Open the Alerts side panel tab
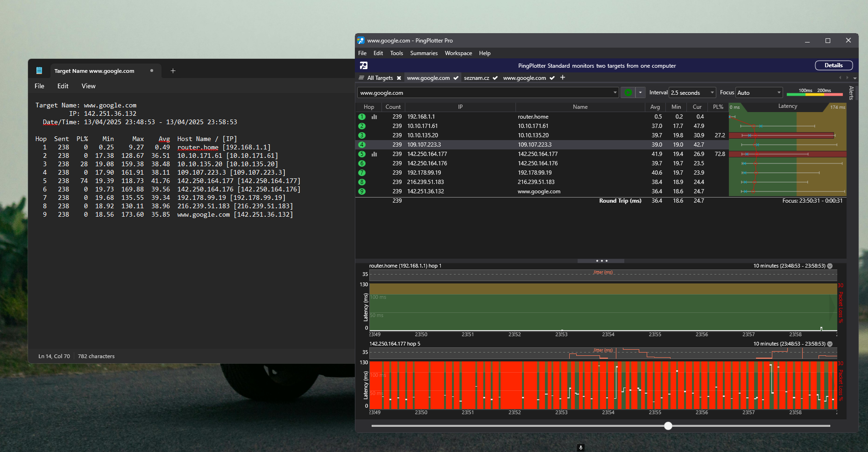Image resolution: width=868 pixels, height=452 pixels. tap(851, 93)
